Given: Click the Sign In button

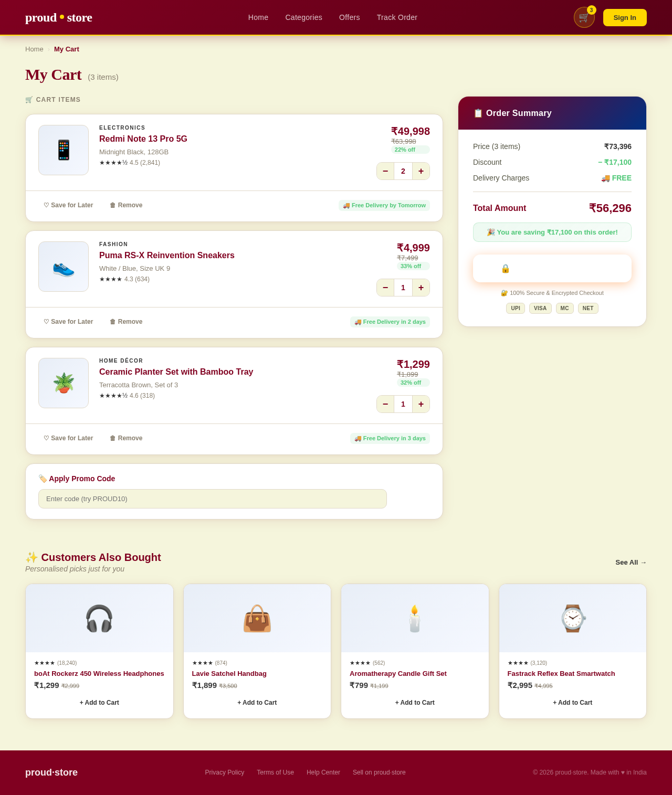Looking at the screenshot, I should pos(624,17).
